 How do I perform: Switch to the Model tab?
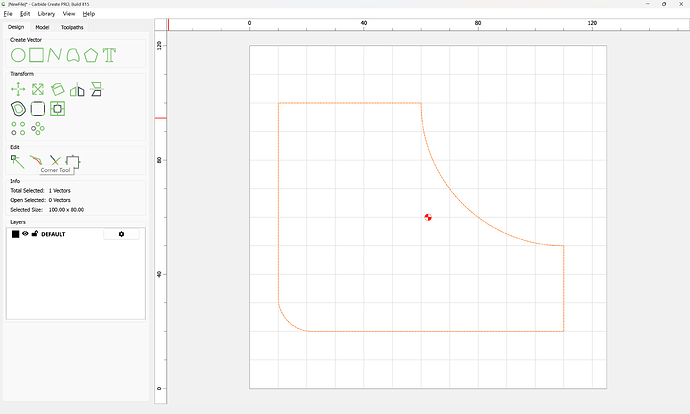tap(42, 27)
